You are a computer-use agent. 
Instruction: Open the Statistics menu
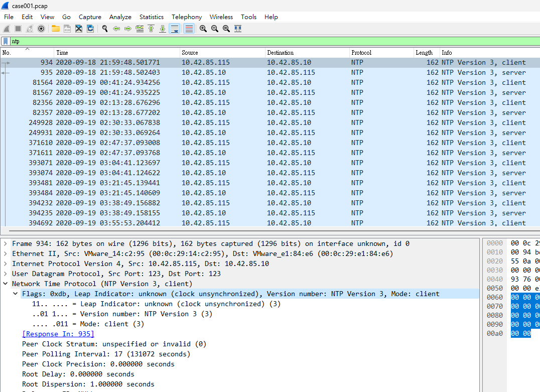(x=151, y=17)
